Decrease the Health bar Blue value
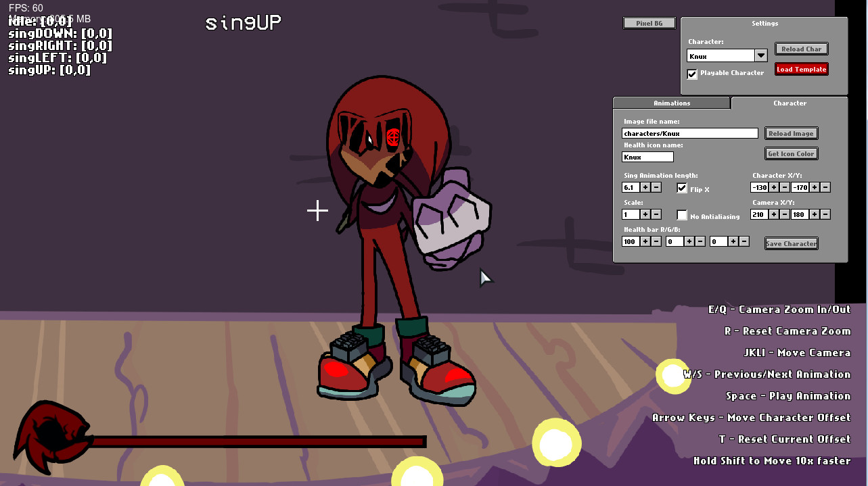Image resolution: width=868 pixels, height=486 pixels. tap(743, 241)
